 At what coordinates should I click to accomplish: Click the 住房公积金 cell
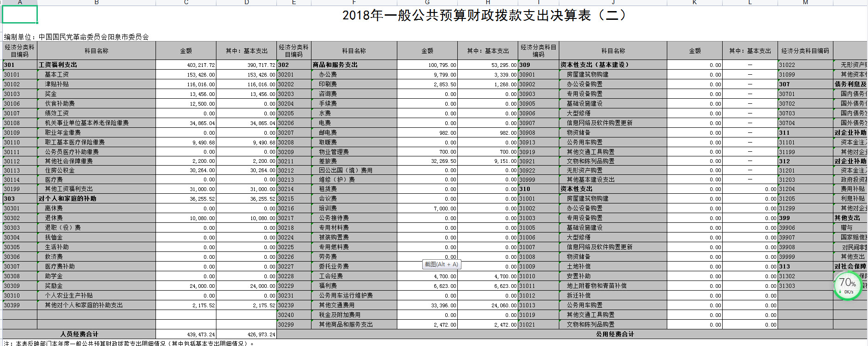click(x=96, y=171)
